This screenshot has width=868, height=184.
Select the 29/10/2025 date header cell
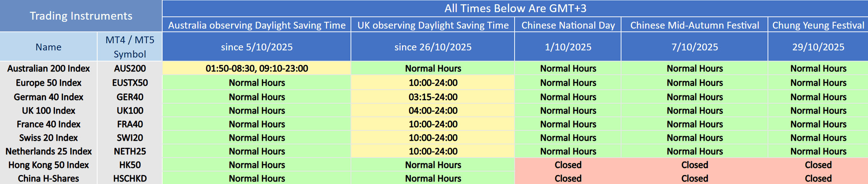pyautogui.click(x=818, y=47)
